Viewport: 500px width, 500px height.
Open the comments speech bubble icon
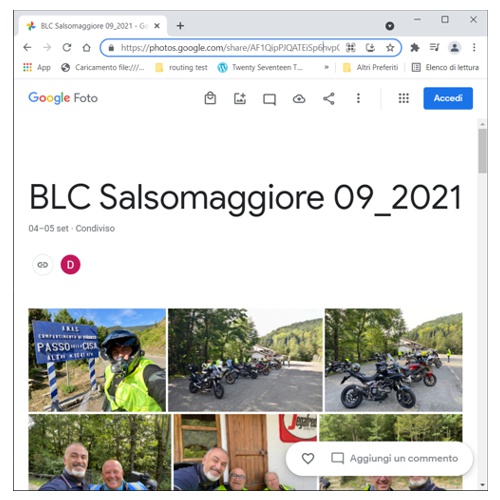coord(269,99)
